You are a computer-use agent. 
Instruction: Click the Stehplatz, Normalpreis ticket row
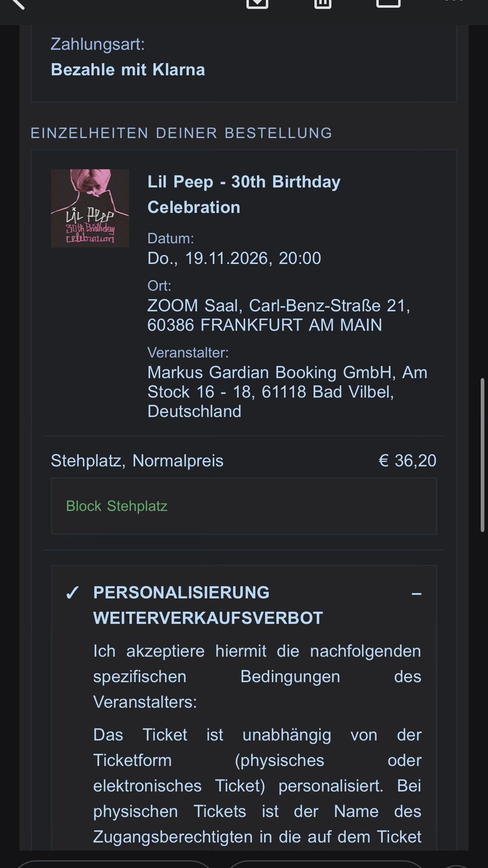244,461
